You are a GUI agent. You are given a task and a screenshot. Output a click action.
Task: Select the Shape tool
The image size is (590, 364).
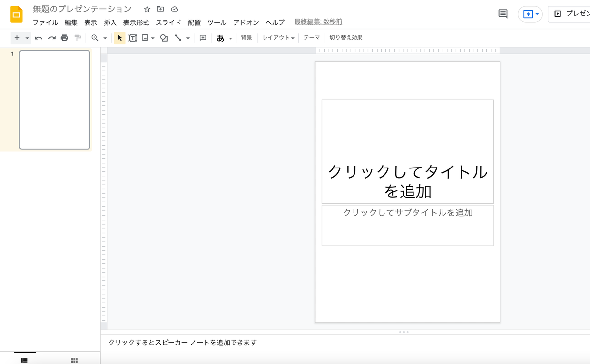coord(164,38)
